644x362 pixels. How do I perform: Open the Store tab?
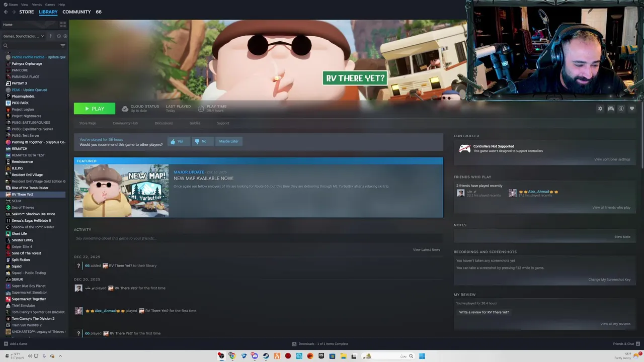[27, 12]
